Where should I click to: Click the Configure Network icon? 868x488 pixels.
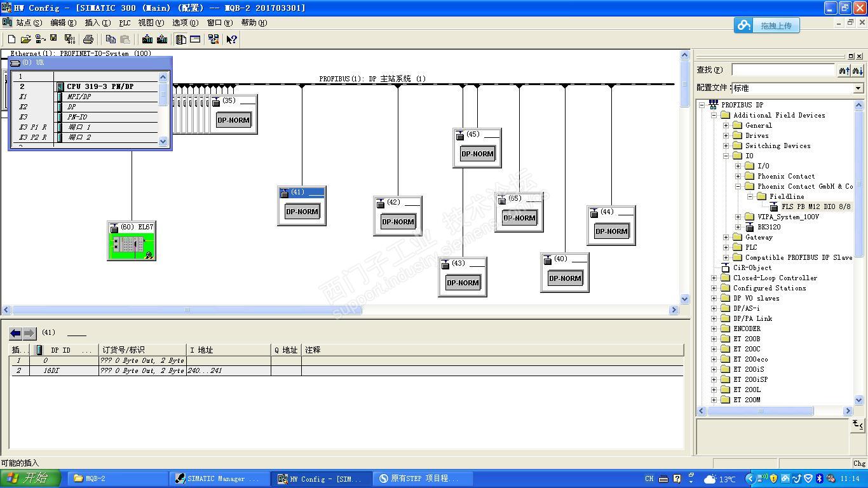214,39
